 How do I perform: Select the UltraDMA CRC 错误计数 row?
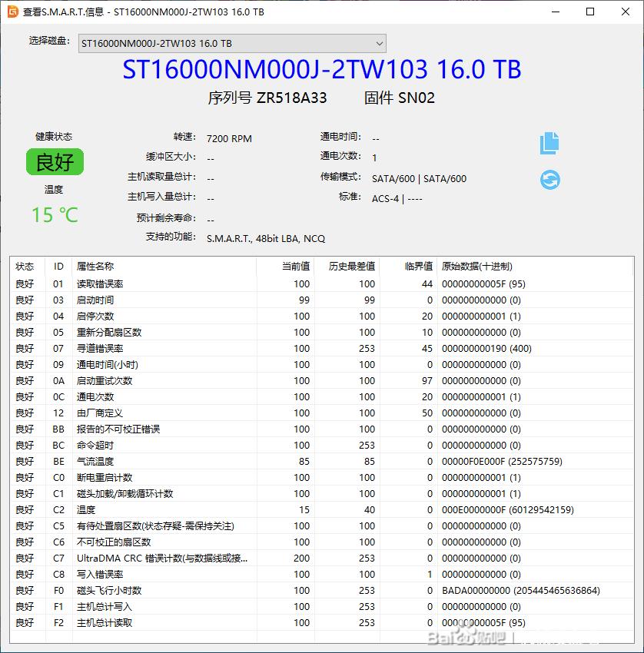coord(321,559)
